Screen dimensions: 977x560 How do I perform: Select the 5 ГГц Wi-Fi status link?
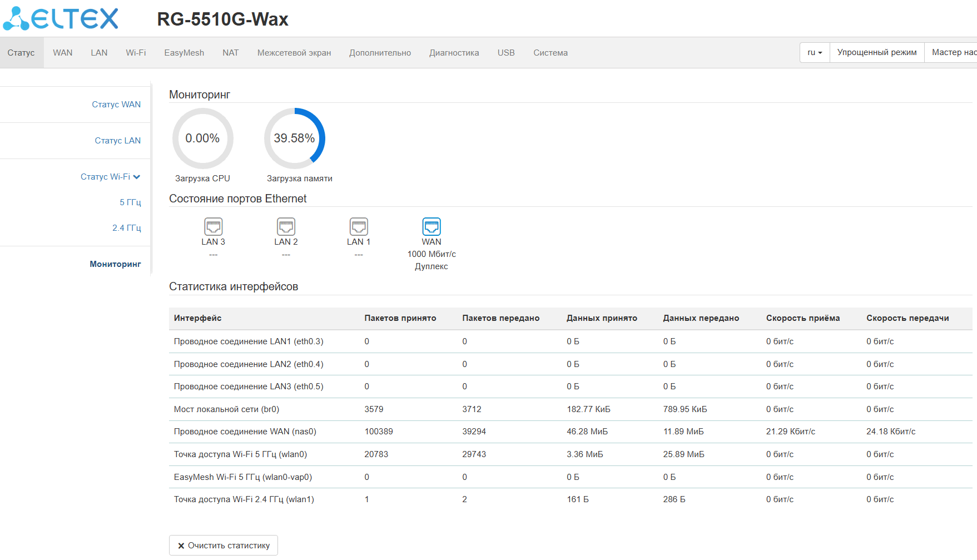[131, 202]
